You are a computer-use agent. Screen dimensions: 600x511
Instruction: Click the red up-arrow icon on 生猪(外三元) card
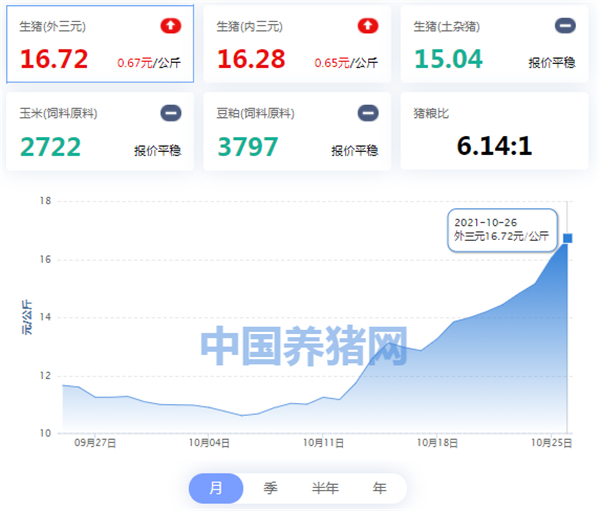click(171, 24)
